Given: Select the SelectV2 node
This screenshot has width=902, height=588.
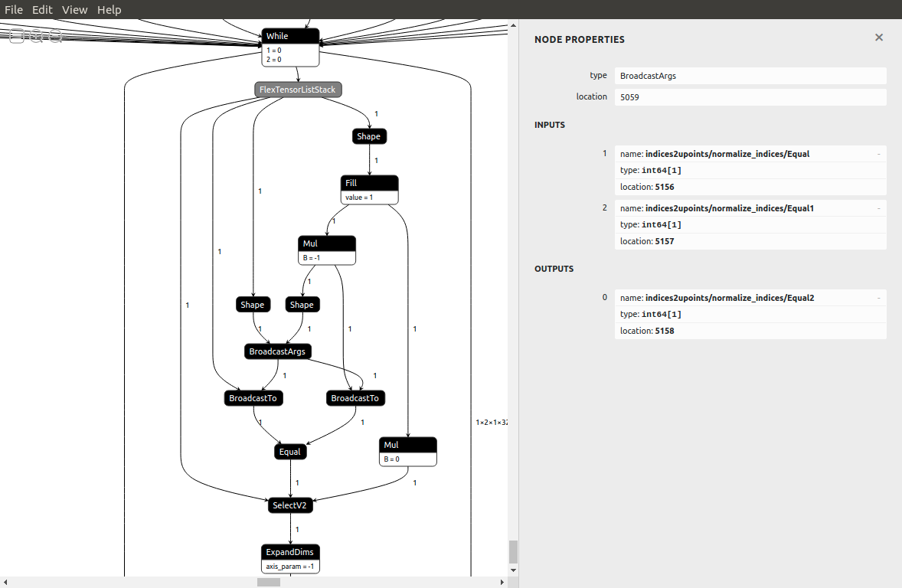Looking at the screenshot, I should click(x=289, y=505).
